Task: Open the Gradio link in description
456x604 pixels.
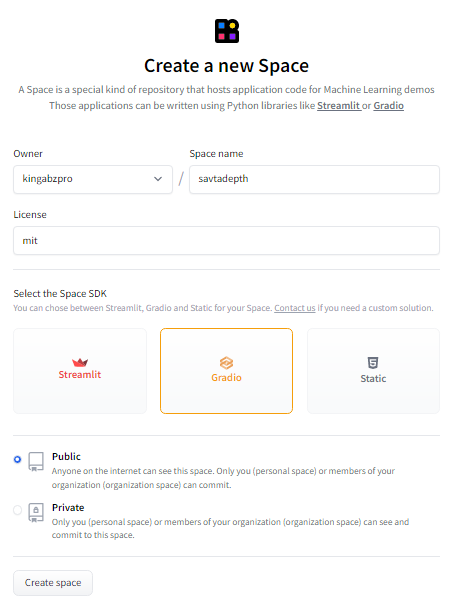Action: click(x=389, y=106)
